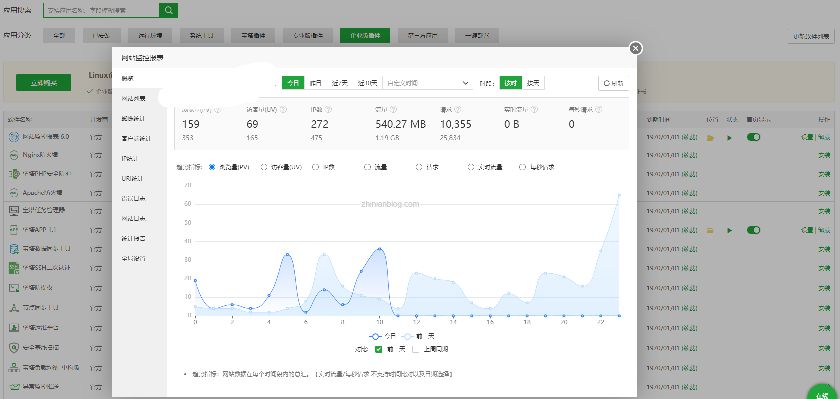The width and height of the screenshot is (840, 399).
Task: Click the play icon in the second enabled plugin row
Action: pos(729,230)
